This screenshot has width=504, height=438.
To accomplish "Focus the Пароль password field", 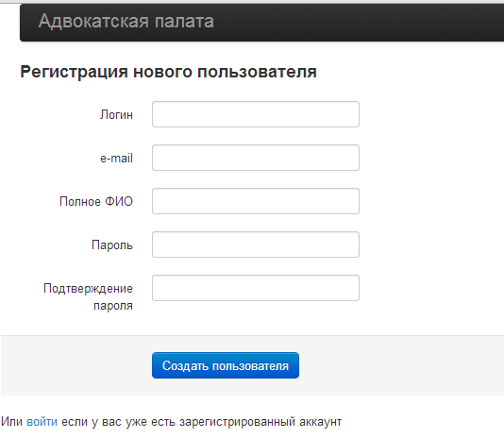I will tap(256, 244).
